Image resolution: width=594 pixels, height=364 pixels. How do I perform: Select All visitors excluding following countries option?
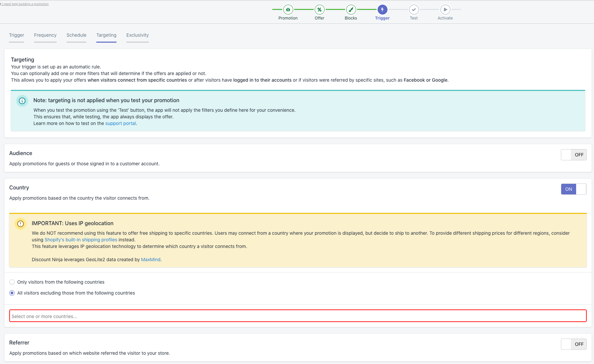pyautogui.click(x=12, y=293)
